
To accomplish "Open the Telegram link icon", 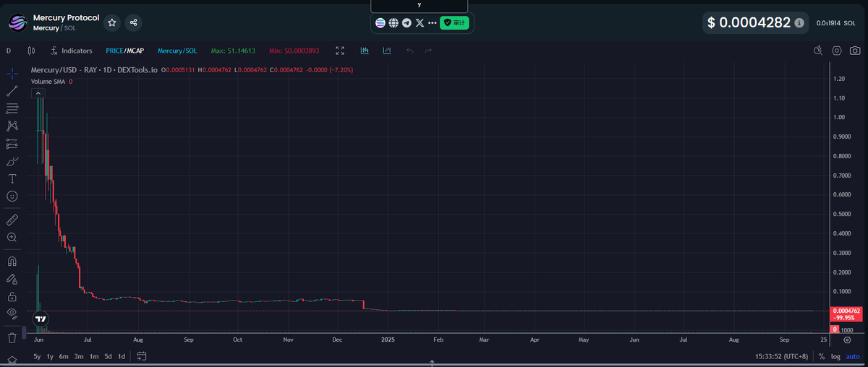I will [x=407, y=23].
